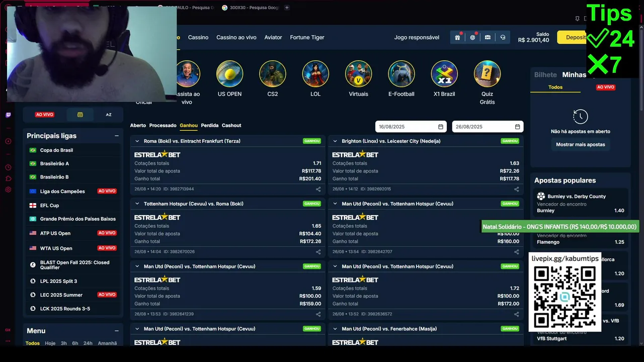Open the treasure chest icon in header
The width and height of the screenshot is (644, 362).
488,37
